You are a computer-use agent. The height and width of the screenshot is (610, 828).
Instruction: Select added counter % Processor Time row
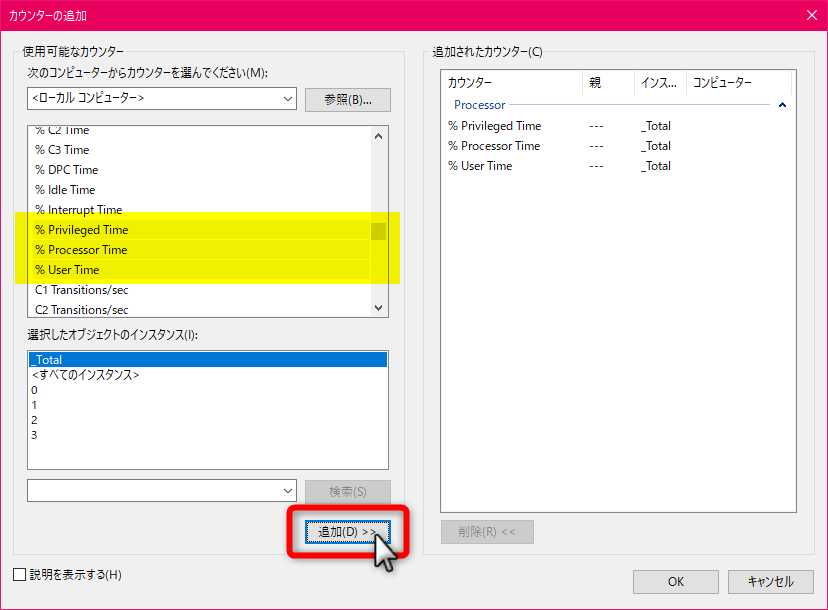point(618,146)
